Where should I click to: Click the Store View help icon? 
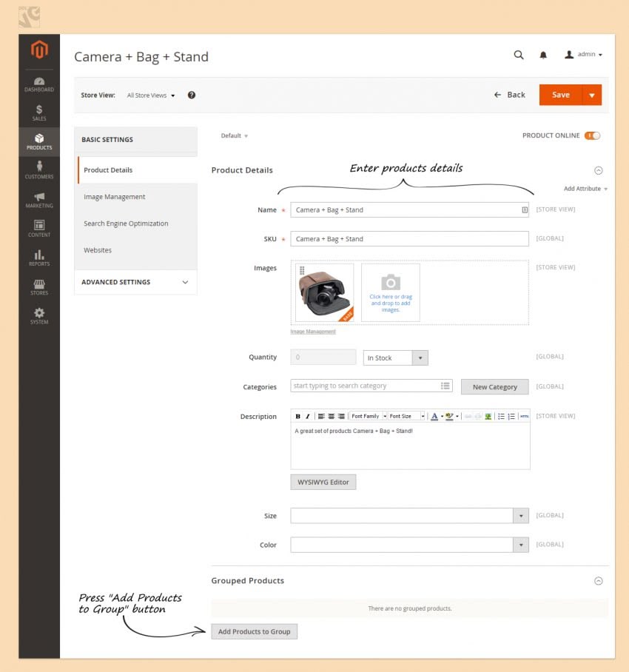[x=192, y=95]
